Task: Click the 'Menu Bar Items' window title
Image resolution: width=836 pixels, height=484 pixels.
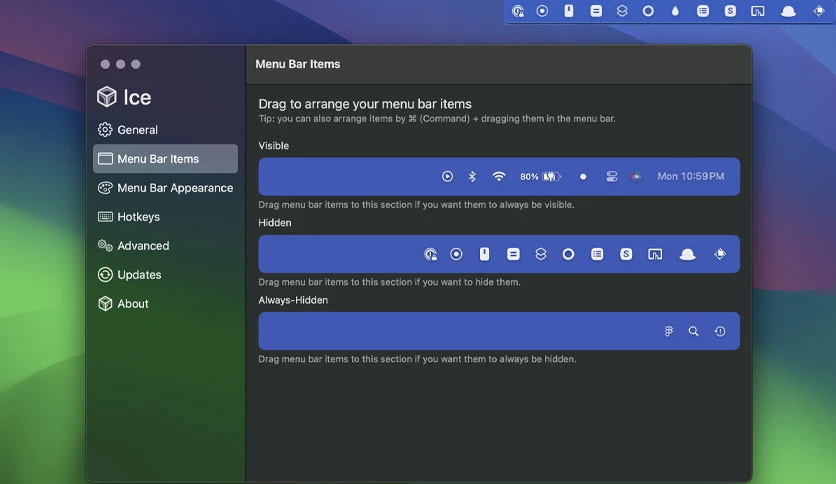Action: coord(298,64)
